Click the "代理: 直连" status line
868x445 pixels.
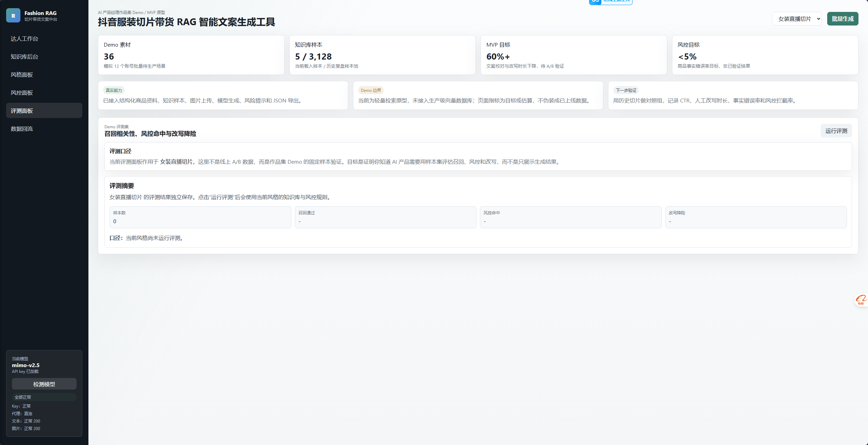coord(22,414)
